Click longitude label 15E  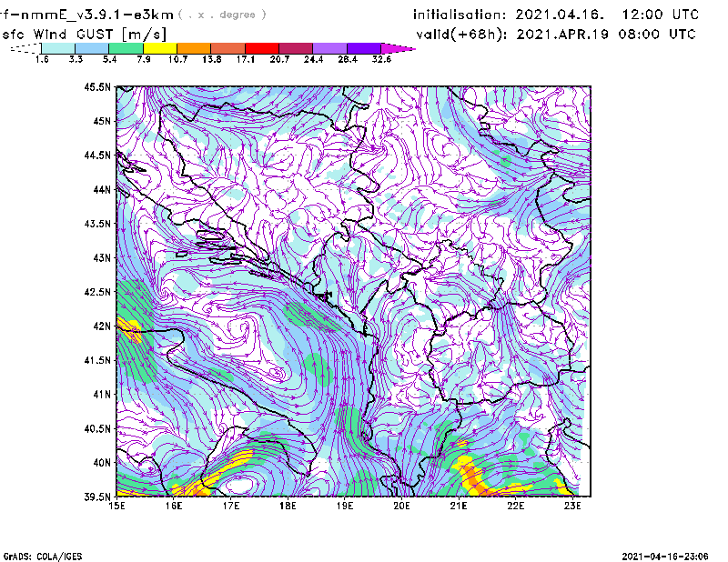click(x=116, y=506)
